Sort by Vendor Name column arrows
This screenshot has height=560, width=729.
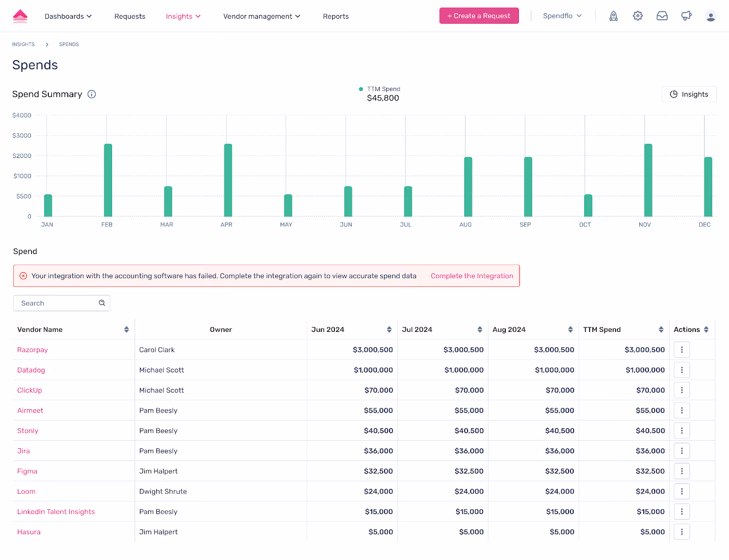tap(127, 330)
